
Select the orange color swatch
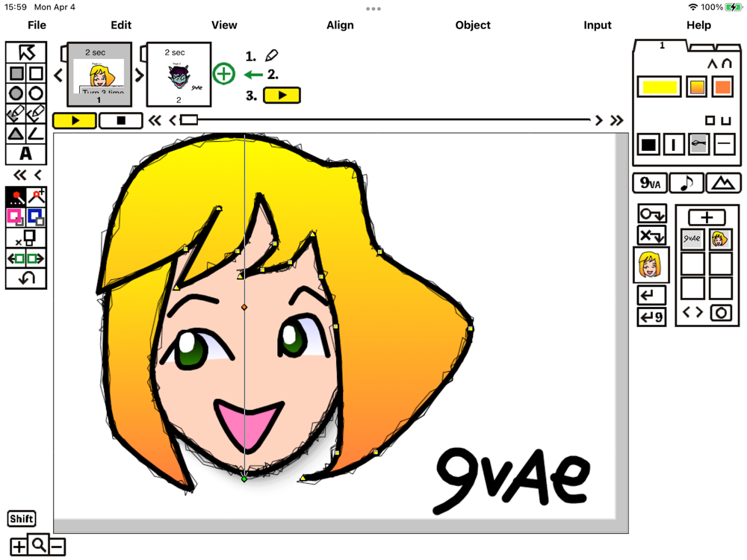[722, 87]
